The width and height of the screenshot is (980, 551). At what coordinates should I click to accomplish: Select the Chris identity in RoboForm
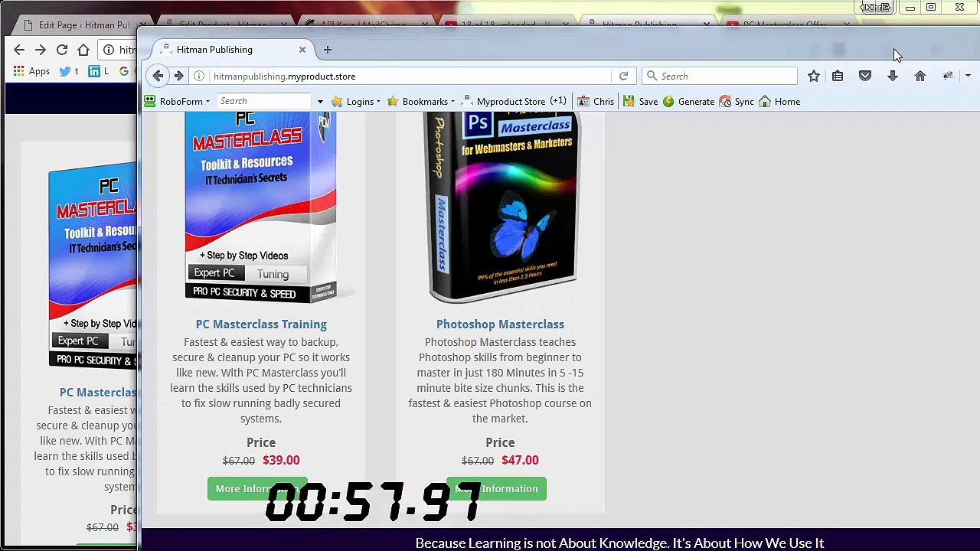pos(596,101)
